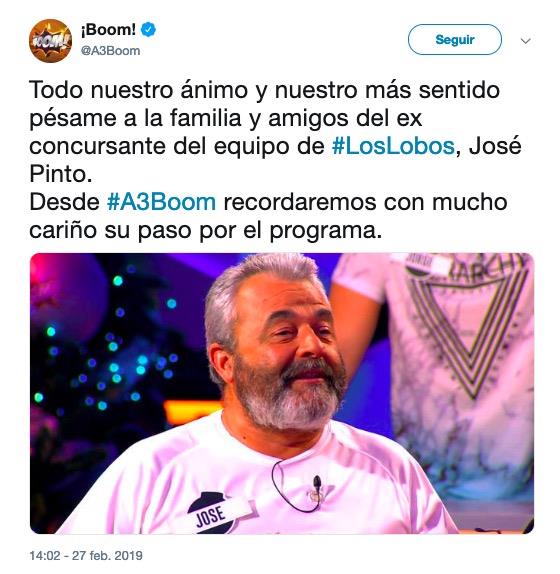This screenshot has height=574, width=560.
Task: Open the ¡Boom! profile avatar
Action: tap(50, 41)
